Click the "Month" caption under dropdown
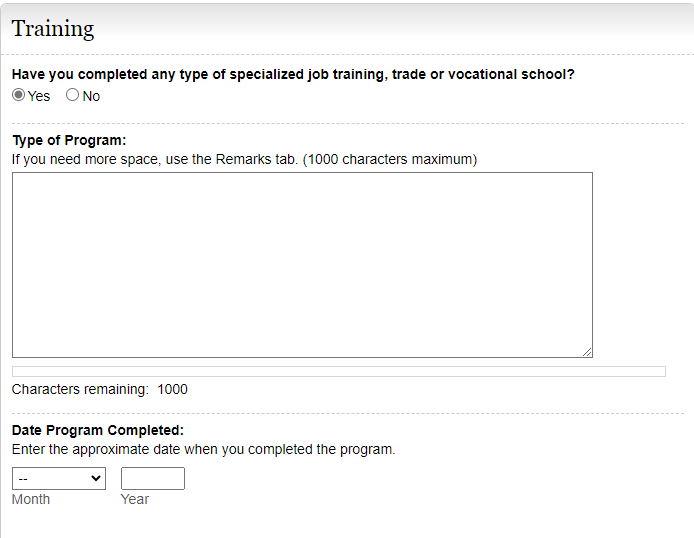The image size is (694, 538). 31,499
